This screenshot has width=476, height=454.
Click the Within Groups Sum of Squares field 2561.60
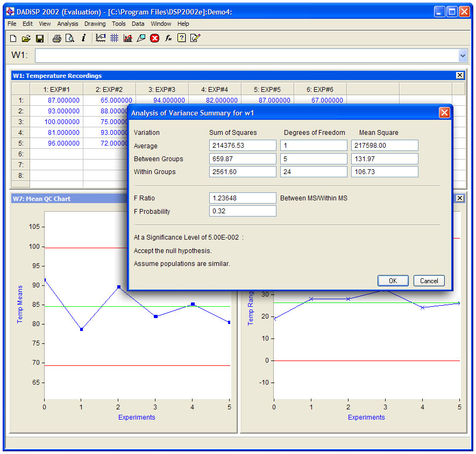(243, 171)
